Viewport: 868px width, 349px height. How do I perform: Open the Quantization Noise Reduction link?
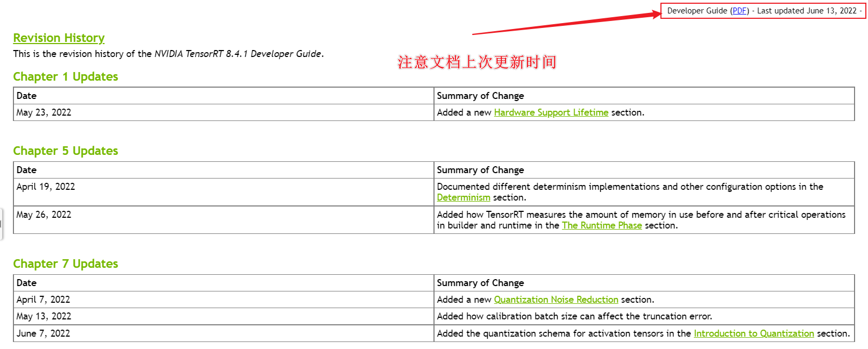[x=556, y=300]
